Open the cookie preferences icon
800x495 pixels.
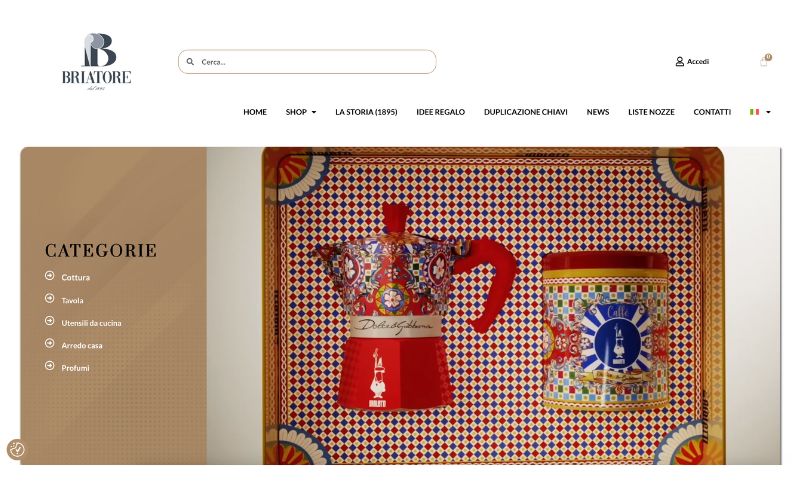16,449
